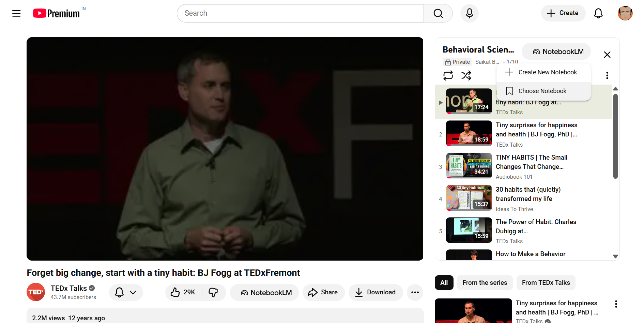Open the user avatar account menu
The width and height of the screenshot is (644, 323).
[625, 13]
